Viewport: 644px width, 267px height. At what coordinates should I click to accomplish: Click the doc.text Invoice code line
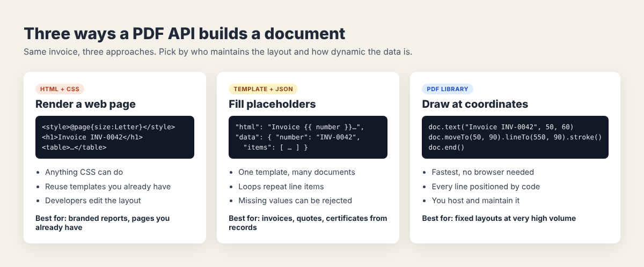(x=501, y=127)
